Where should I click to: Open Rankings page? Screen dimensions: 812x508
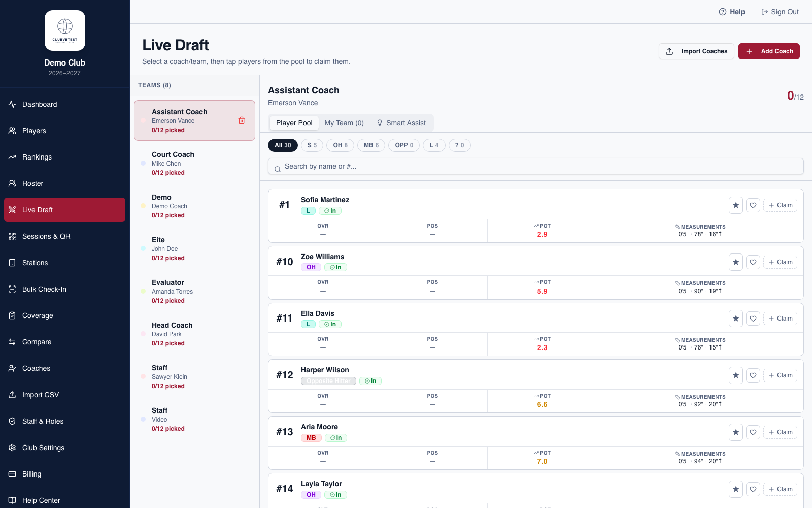coord(64,157)
